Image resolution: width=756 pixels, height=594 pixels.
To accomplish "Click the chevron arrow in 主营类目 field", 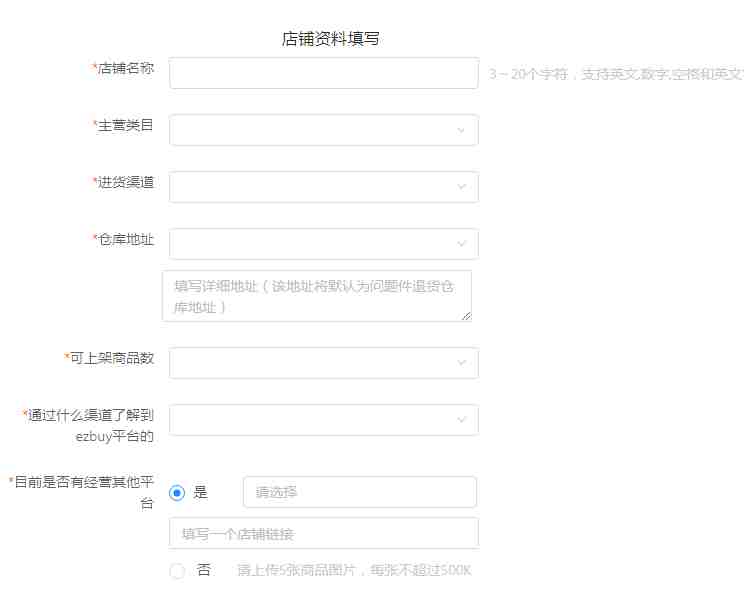I will click(461, 130).
